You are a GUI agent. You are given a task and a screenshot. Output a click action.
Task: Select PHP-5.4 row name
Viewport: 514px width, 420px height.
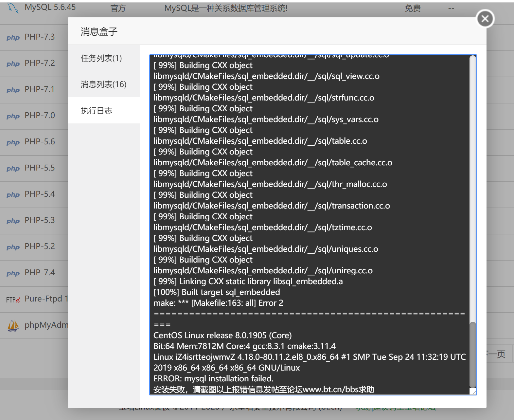coord(40,194)
